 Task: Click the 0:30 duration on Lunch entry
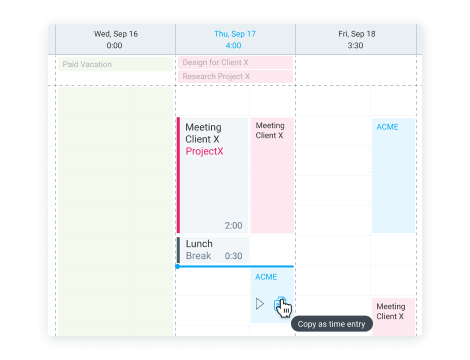233,256
